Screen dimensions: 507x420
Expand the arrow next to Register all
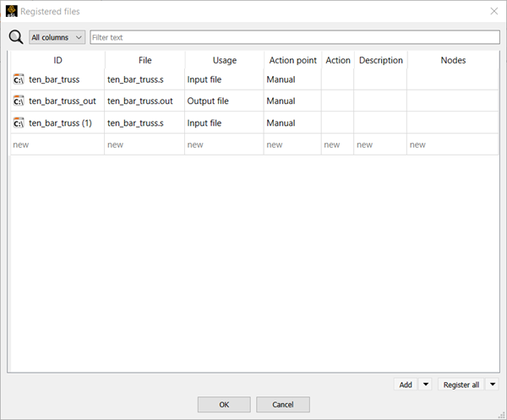pos(493,385)
